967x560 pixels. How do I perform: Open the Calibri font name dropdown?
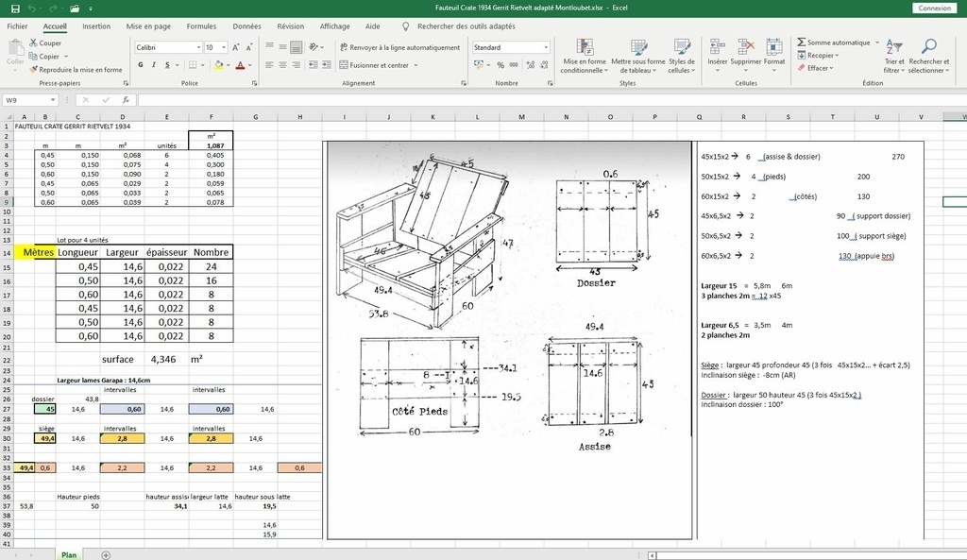click(x=198, y=47)
